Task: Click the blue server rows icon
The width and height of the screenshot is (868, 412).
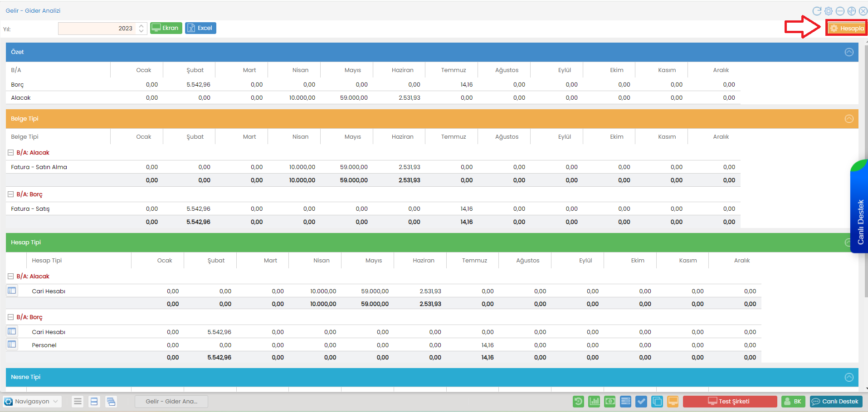Action: [x=625, y=401]
